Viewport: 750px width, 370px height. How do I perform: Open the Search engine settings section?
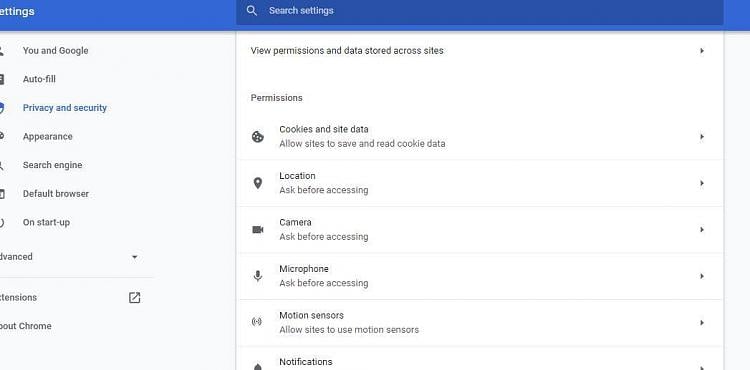(53, 165)
